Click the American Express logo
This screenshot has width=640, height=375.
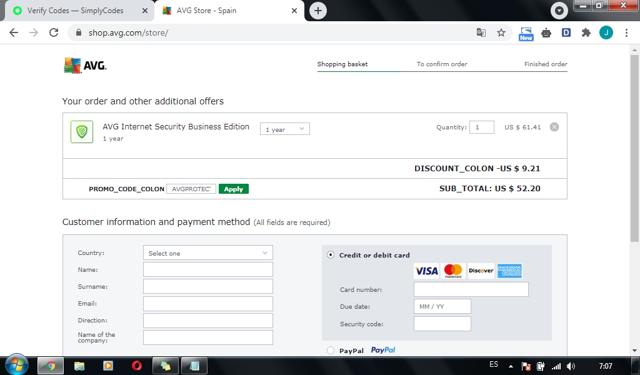[x=509, y=271]
